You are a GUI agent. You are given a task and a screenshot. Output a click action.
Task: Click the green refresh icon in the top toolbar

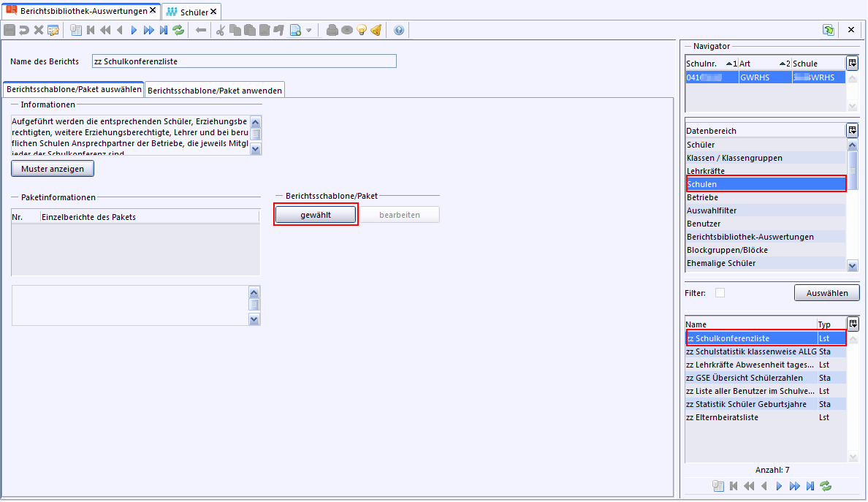click(x=178, y=30)
